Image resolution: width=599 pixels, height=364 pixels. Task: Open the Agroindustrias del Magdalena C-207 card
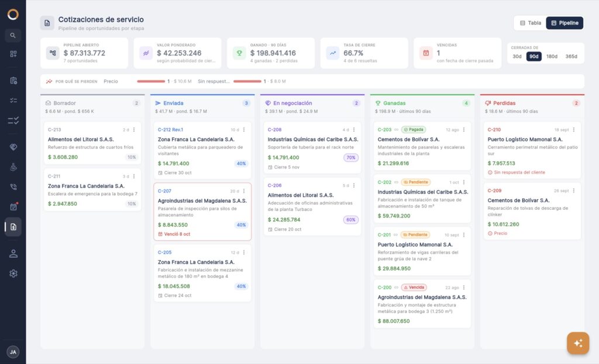(x=202, y=212)
